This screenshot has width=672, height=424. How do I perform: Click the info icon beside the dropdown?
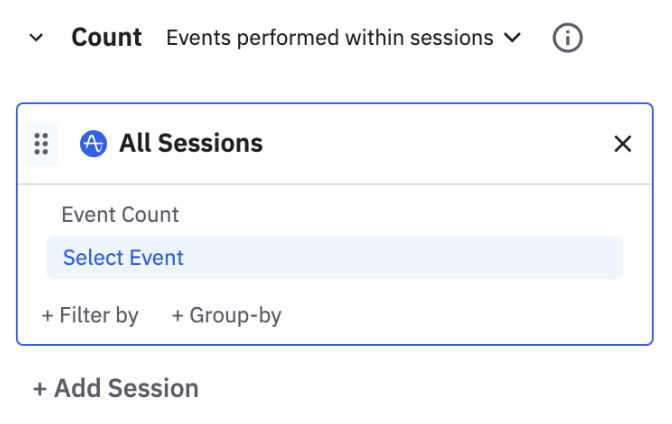[567, 38]
